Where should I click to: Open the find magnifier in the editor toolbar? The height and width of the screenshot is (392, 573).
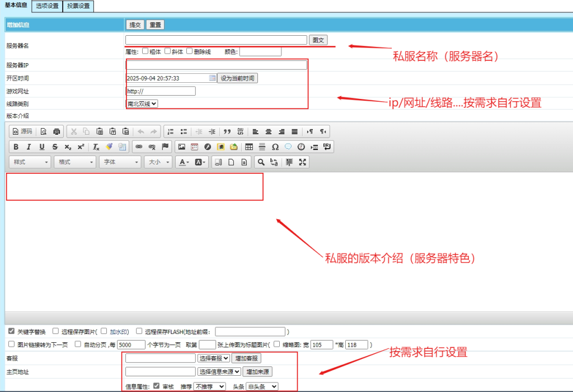pos(261,162)
